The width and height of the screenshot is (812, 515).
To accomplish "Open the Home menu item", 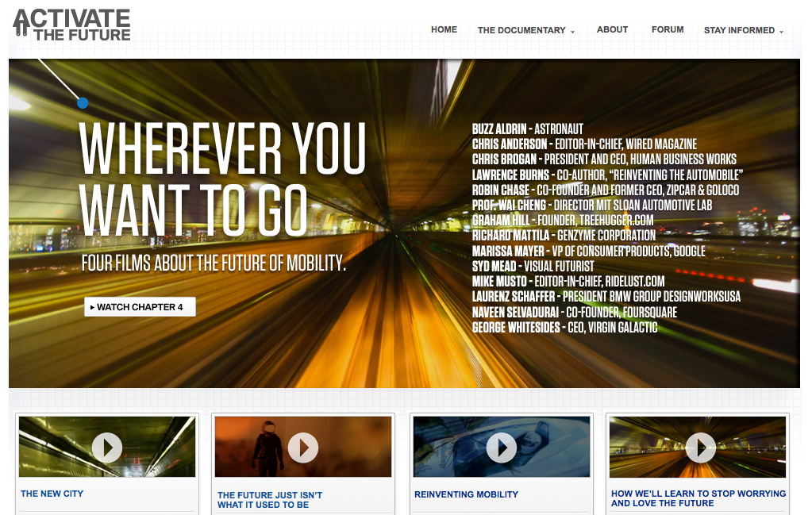I will point(444,29).
